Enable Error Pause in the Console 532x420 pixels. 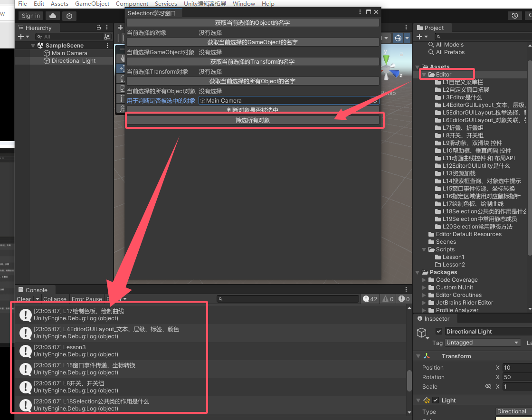tap(87, 299)
